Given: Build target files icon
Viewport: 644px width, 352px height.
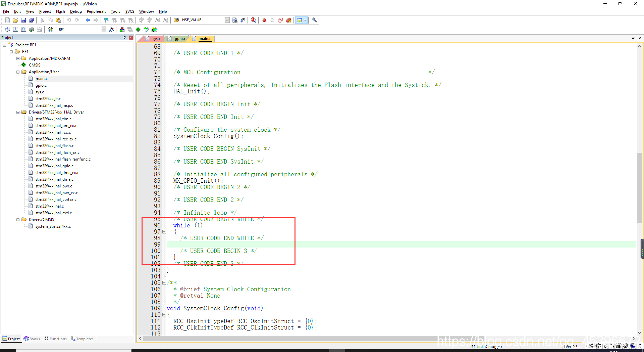Looking at the screenshot, I should [x=15, y=30].
